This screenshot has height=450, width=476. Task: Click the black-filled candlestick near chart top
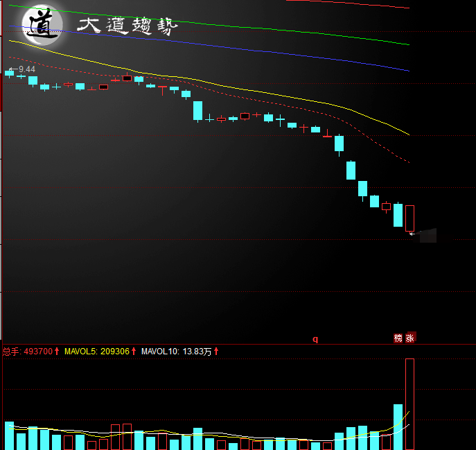coord(127,78)
